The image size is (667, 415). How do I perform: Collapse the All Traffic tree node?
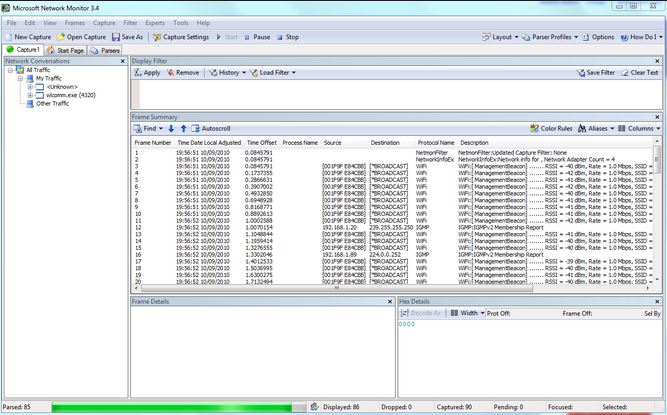[10, 70]
